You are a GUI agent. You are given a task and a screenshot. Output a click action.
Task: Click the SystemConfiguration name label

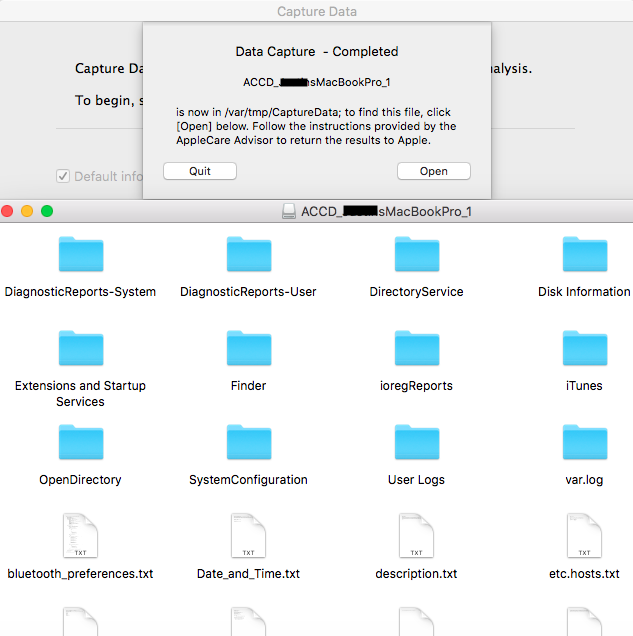(248, 480)
